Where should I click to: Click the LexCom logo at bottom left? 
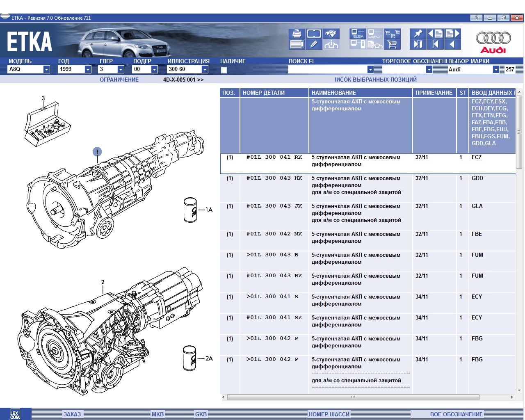click(x=15, y=414)
